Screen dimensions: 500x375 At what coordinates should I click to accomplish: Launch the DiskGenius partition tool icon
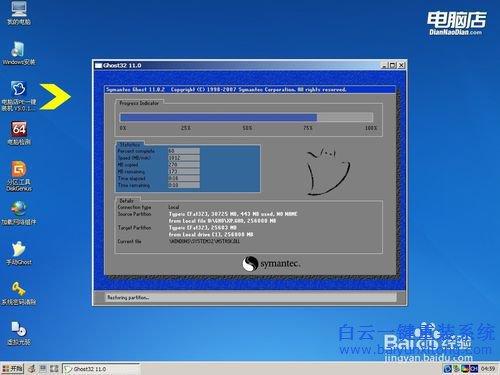point(19,176)
